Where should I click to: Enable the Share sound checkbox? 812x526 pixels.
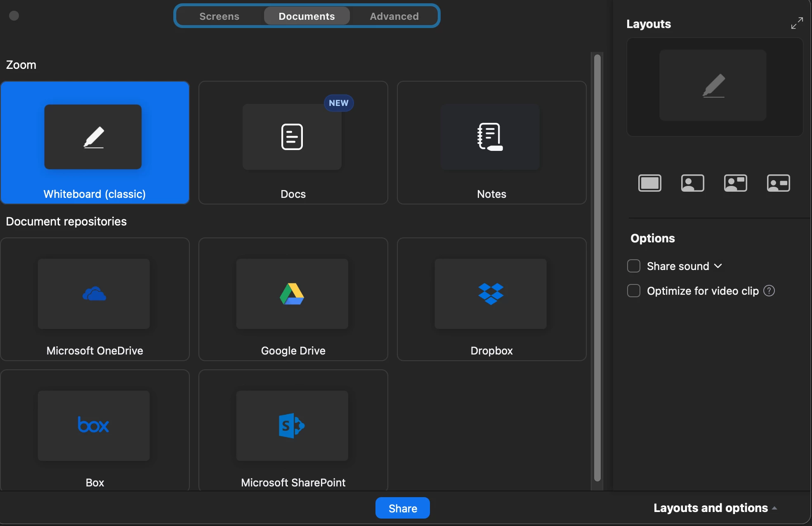(634, 266)
